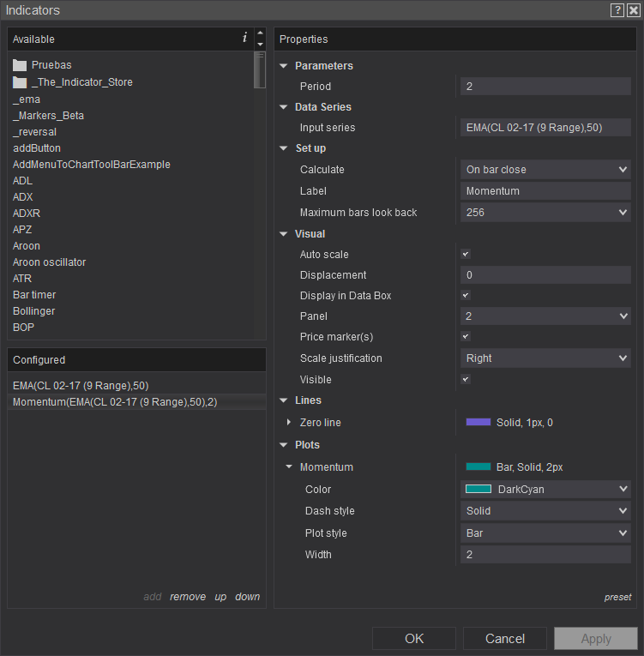Image resolution: width=644 pixels, height=656 pixels.
Task: Click the Available panel scroll-down arrow
Action: [x=260, y=44]
